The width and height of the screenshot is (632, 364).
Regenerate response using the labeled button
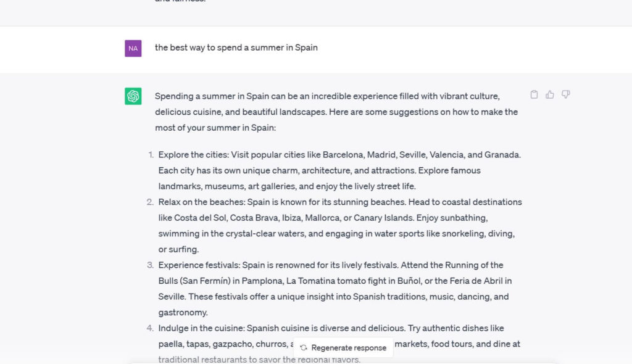tap(343, 347)
